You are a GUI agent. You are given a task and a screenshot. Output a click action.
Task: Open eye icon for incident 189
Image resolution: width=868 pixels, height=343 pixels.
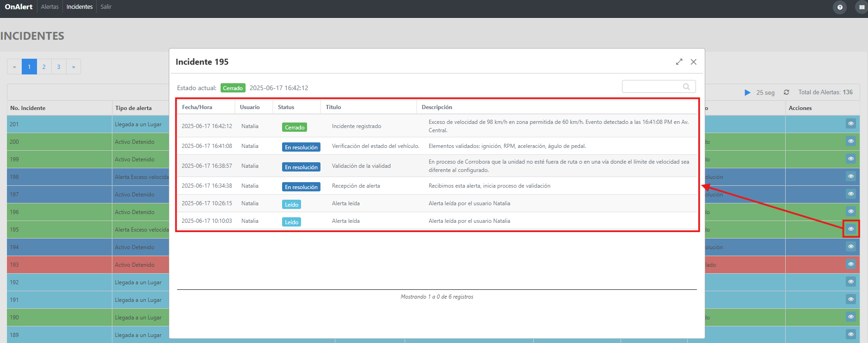851,334
